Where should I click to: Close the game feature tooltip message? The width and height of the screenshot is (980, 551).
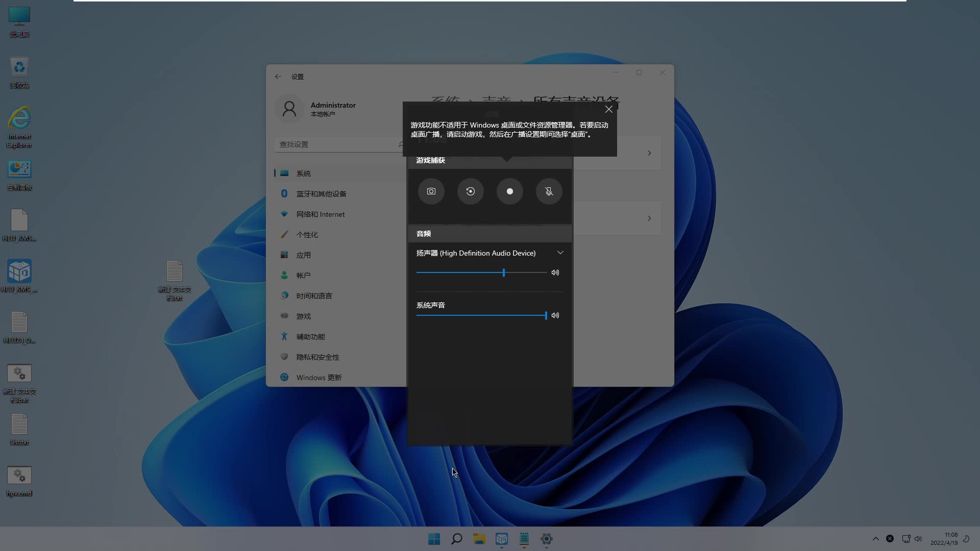pos(608,109)
